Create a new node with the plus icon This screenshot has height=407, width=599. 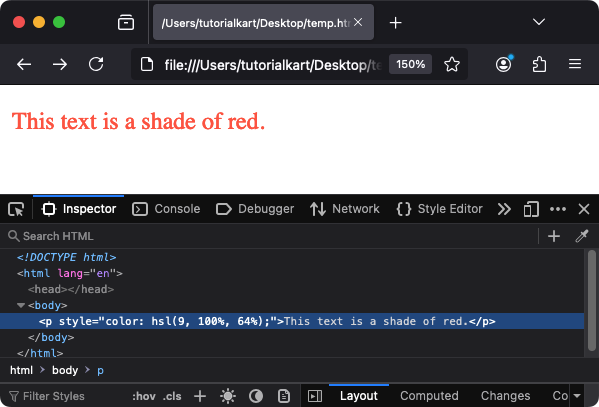(x=554, y=236)
